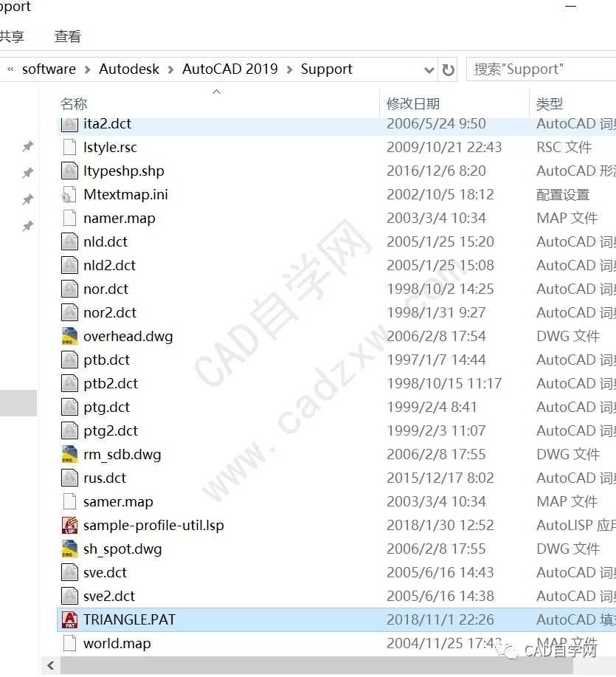This screenshot has height=677, width=616.
Task: Click the first quick access pin icon
Action: pyautogui.click(x=28, y=146)
